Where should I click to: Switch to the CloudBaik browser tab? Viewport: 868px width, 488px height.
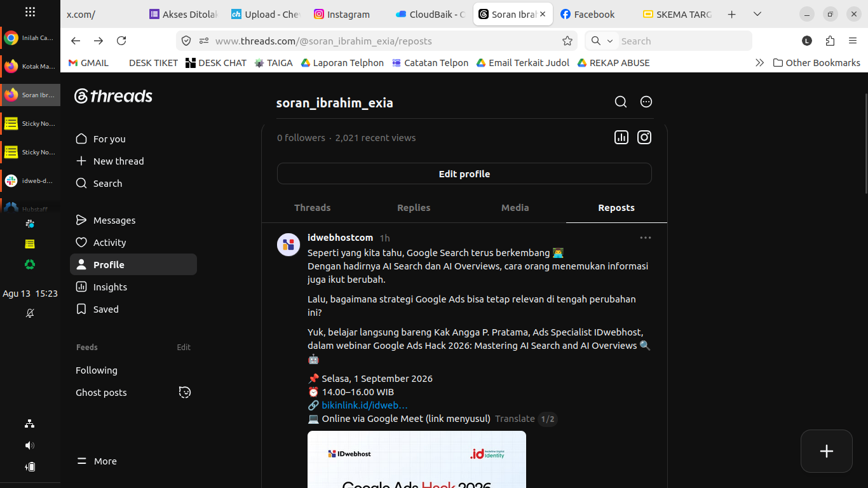(431, 14)
